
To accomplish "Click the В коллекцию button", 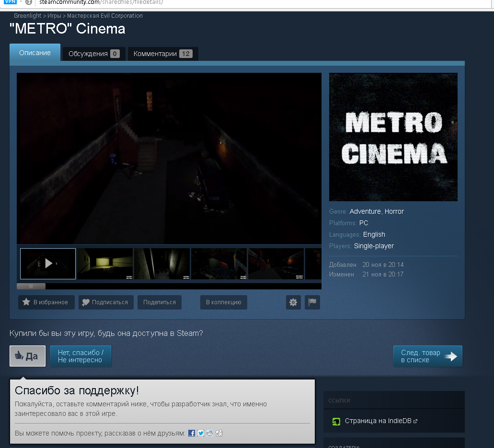I will pos(224,302).
